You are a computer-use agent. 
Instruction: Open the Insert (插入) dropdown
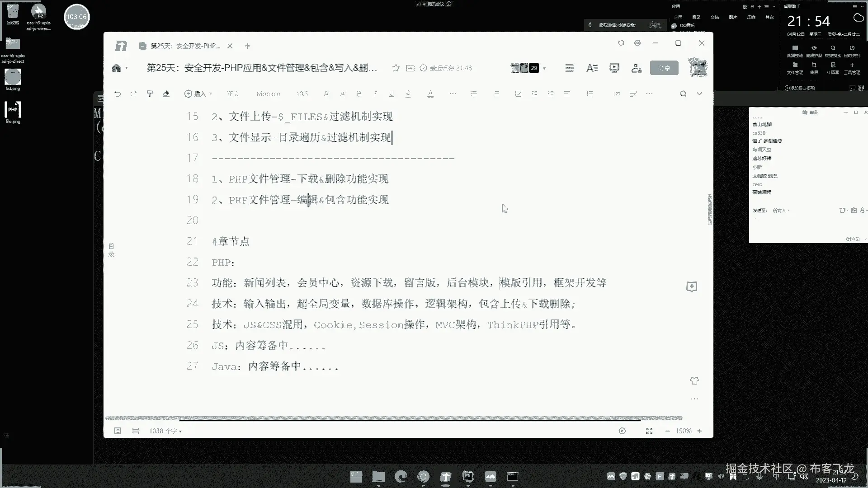point(198,94)
